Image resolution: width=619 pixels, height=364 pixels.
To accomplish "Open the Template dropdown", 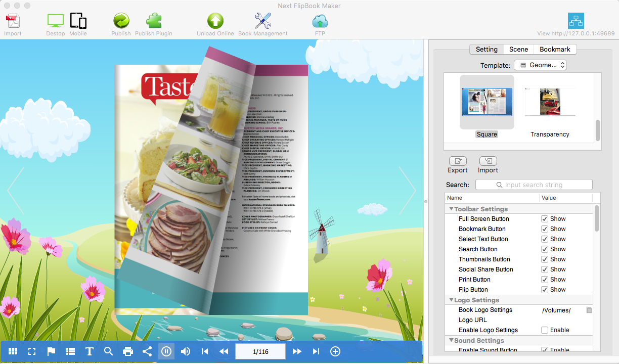I will [x=540, y=65].
